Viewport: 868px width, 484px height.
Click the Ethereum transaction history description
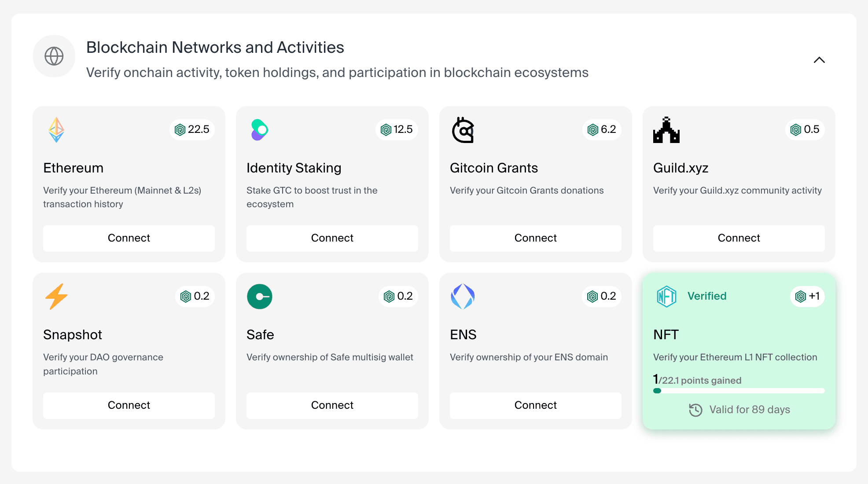click(122, 197)
